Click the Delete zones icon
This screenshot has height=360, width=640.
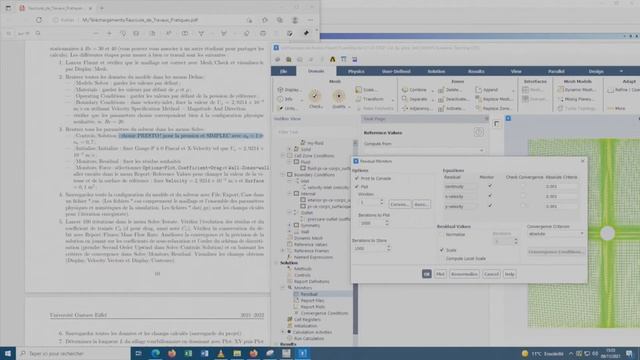point(441,90)
